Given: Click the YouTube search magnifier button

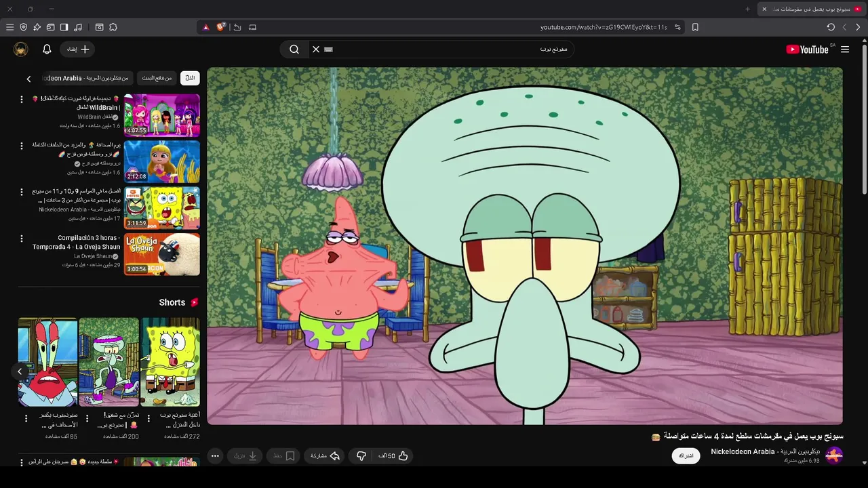Looking at the screenshot, I should [294, 49].
